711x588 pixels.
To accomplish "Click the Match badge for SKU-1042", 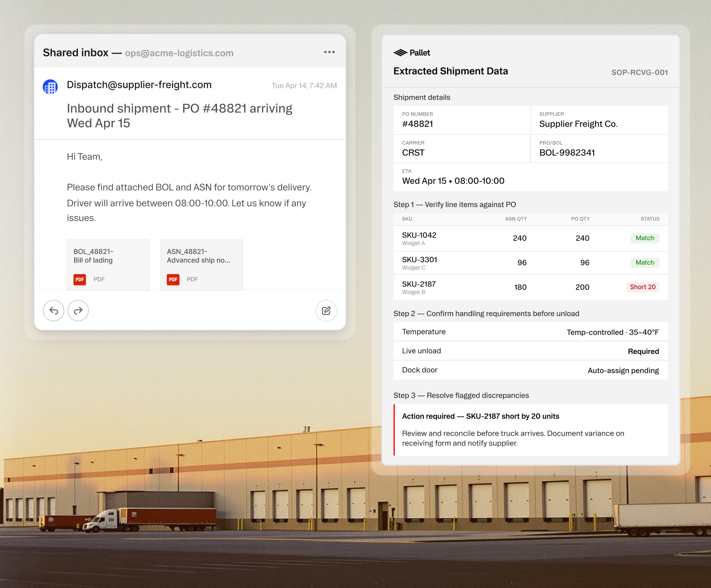I will click(645, 238).
